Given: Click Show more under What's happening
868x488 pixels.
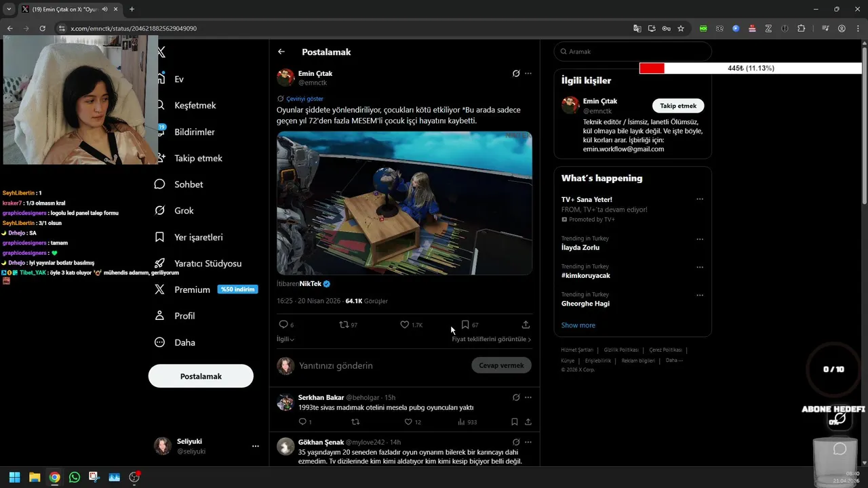Looking at the screenshot, I should pyautogui.click(x=578, y=325).
